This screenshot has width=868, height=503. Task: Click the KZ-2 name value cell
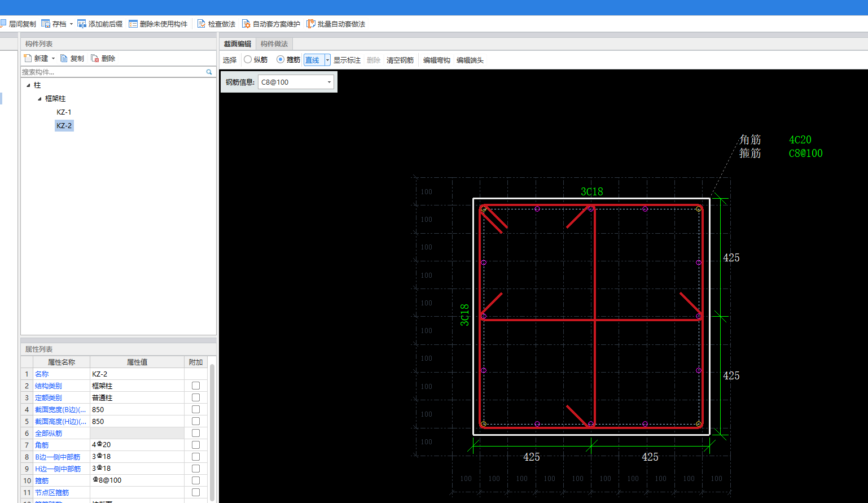[137, 374]
